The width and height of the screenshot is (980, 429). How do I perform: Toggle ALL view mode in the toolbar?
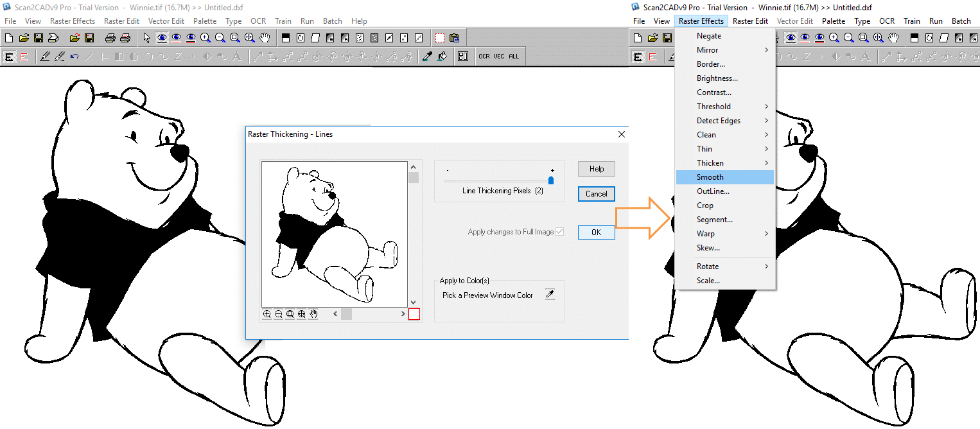pos(512,56)
